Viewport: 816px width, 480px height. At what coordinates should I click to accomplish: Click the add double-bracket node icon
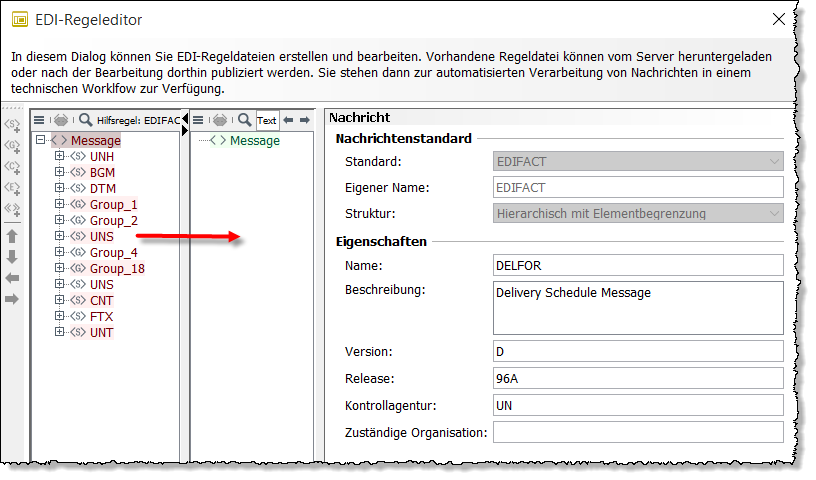[12, 209]
